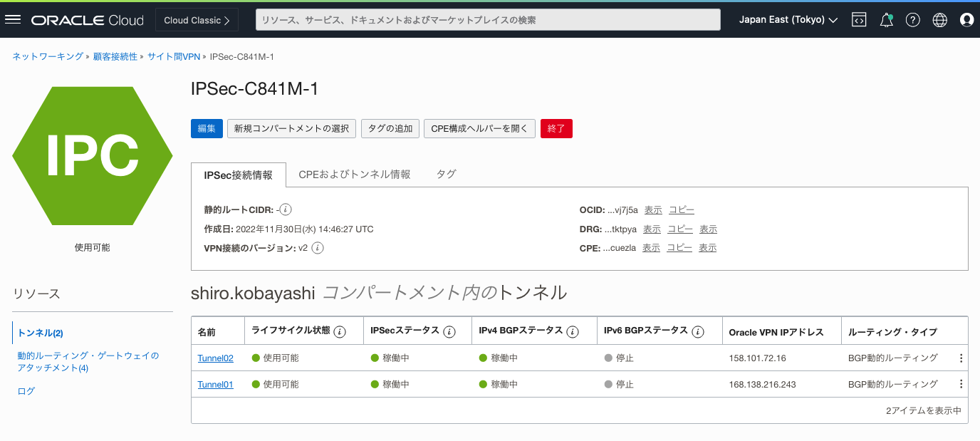Open the hamburger navigation menu

tap(13, 20)
